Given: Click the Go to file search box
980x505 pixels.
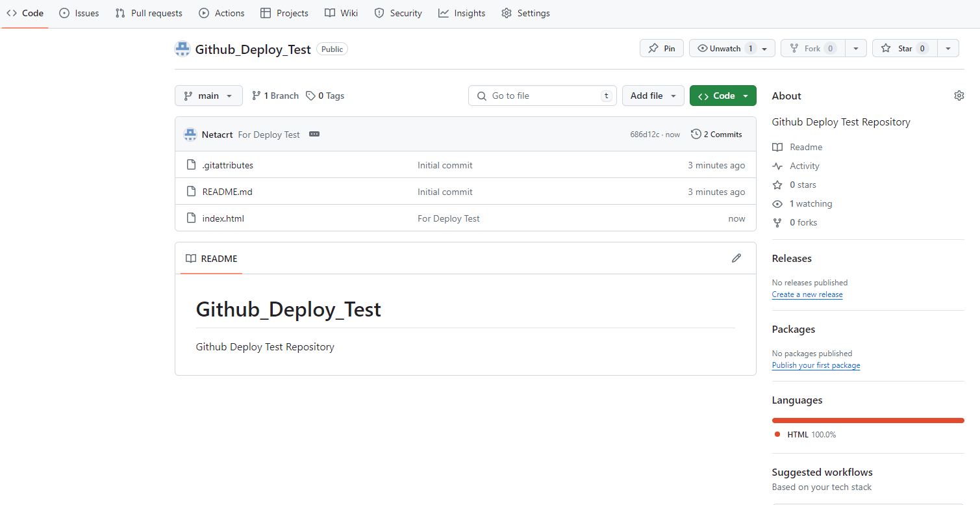Looking at the screenshot, I should [x=542, y=95].
